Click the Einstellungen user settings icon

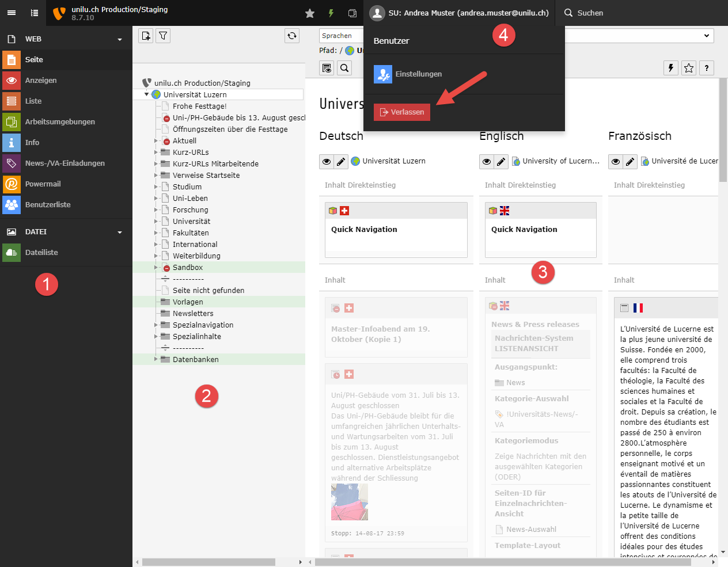point(383,74)
